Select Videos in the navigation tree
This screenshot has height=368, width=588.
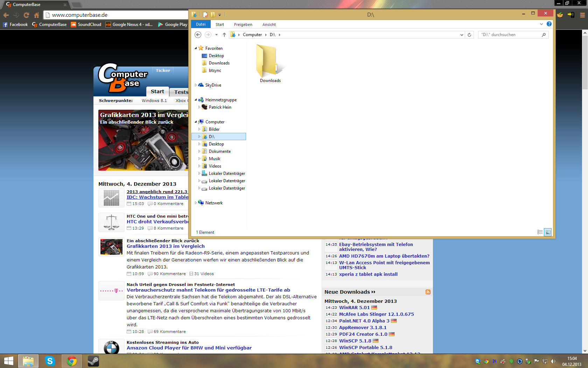click(215, 166)
